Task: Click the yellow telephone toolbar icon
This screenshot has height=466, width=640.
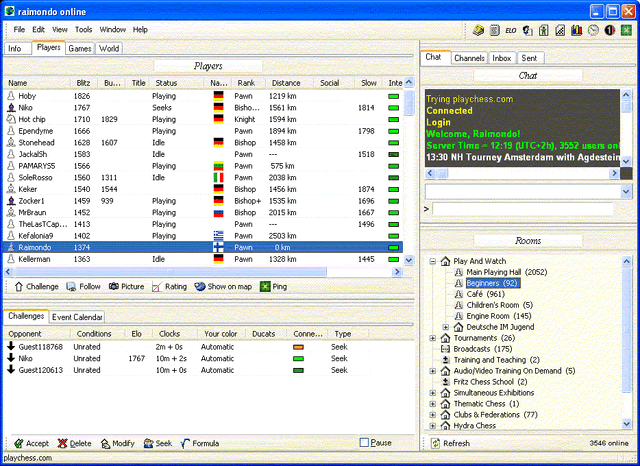Action: (478, 30)
